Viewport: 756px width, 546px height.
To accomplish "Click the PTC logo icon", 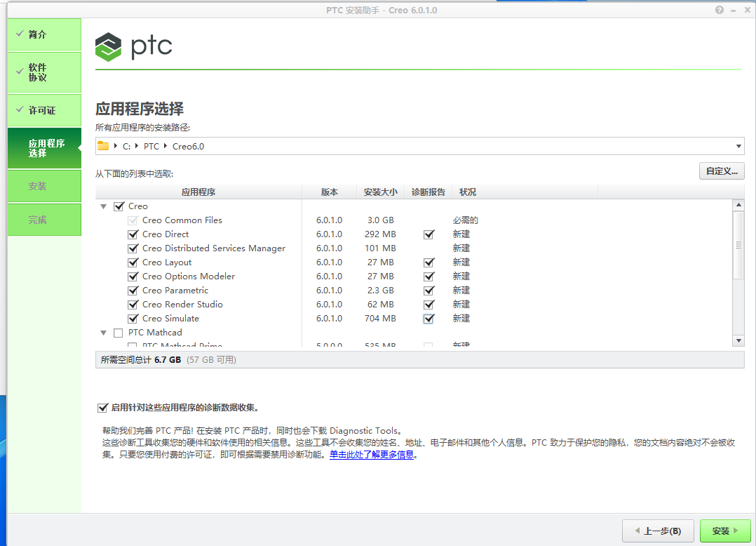I will point(108,47).
